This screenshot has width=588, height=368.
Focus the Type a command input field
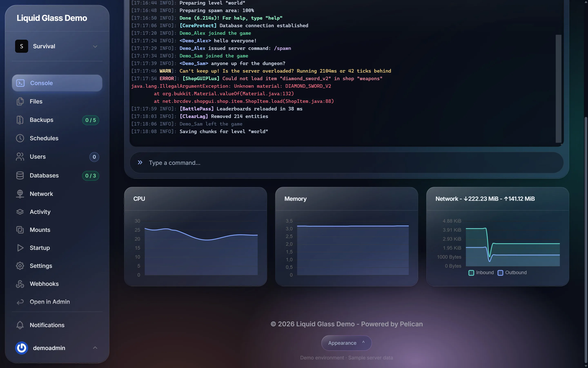point(346,163)
